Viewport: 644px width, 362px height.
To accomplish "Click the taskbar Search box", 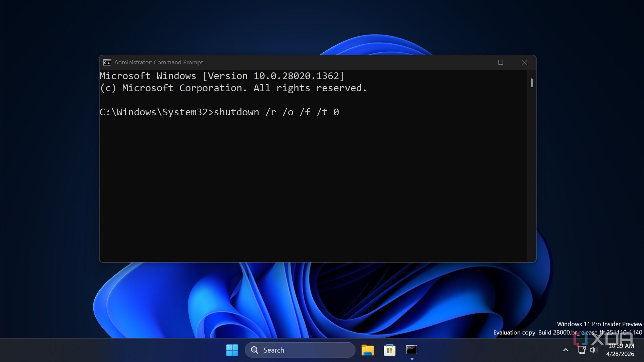I will (300, 350).
